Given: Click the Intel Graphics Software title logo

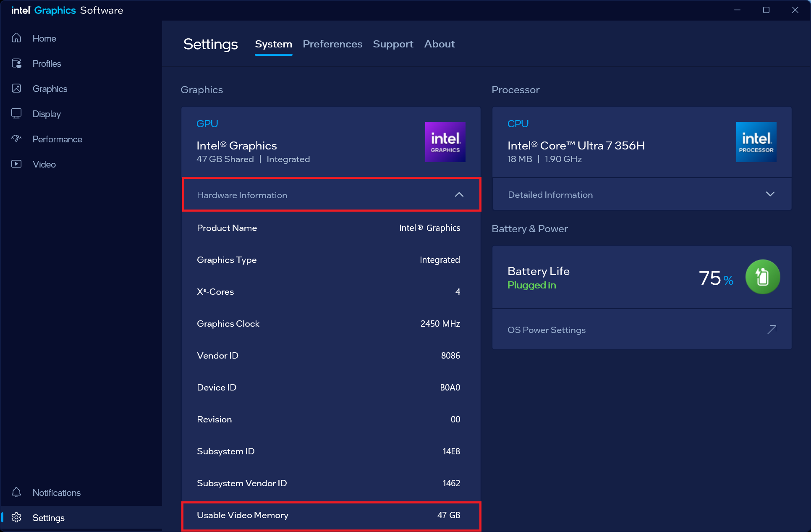Looking at the screenshot, I should [x=67, y=10].
